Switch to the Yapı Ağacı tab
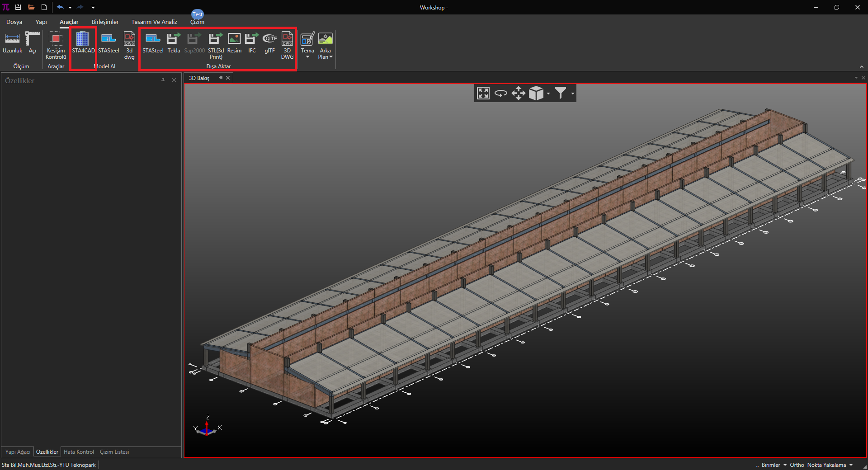The width and height of the screenshot is (868, 470). (x=18, y=452)
